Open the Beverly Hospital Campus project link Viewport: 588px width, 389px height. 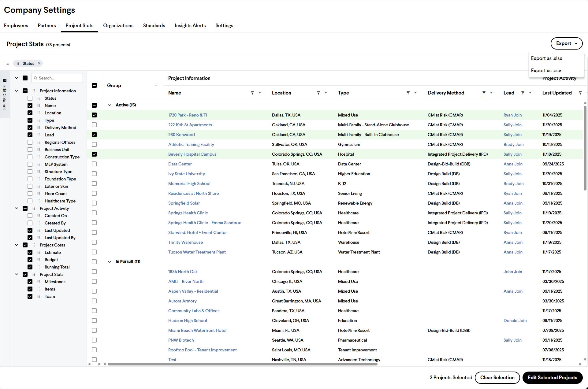pos(192,154)
